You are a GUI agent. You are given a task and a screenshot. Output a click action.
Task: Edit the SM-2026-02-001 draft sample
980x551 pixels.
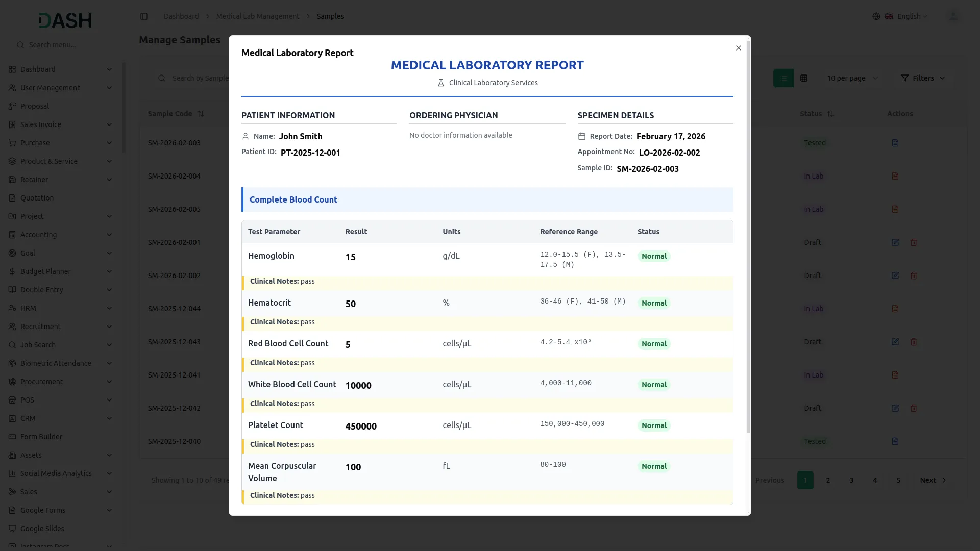point(895,242)
